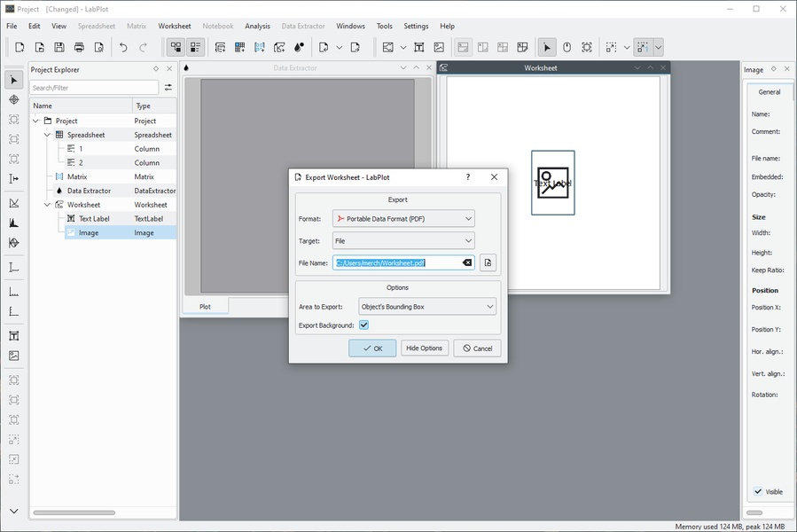Confirm export with the OK button
Image resolution: width=797 pixels, height=532 pixels.
372,348
